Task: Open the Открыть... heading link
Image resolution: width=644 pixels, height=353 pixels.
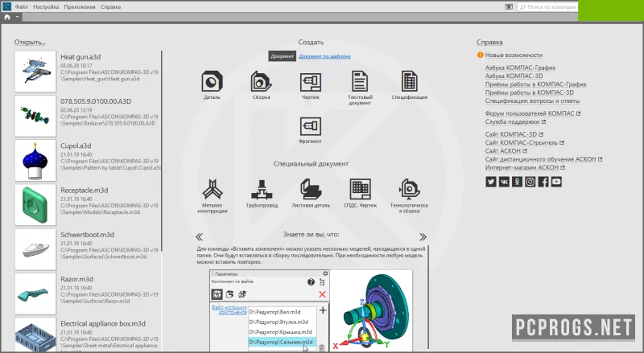Action: 30,43
